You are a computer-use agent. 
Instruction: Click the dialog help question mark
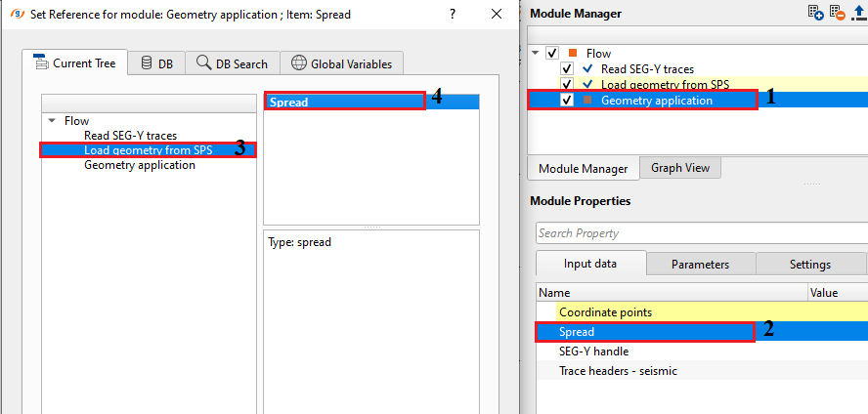click(x=453, y=16)
